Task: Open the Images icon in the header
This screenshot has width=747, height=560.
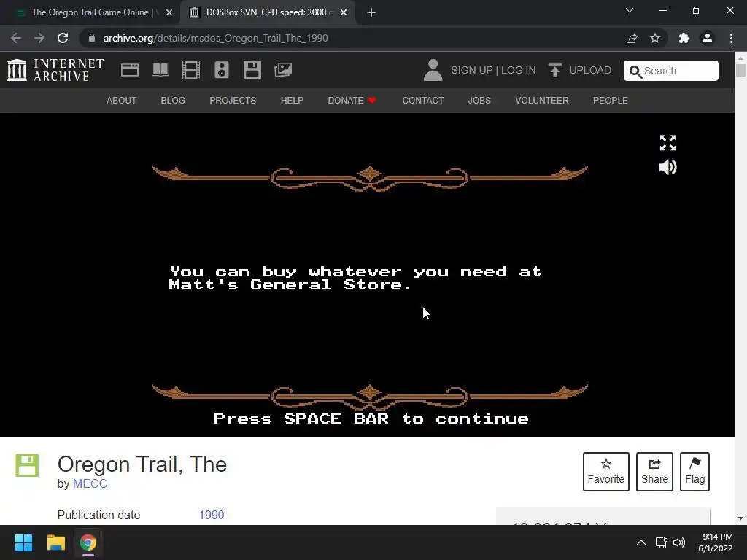Action: 283,70
